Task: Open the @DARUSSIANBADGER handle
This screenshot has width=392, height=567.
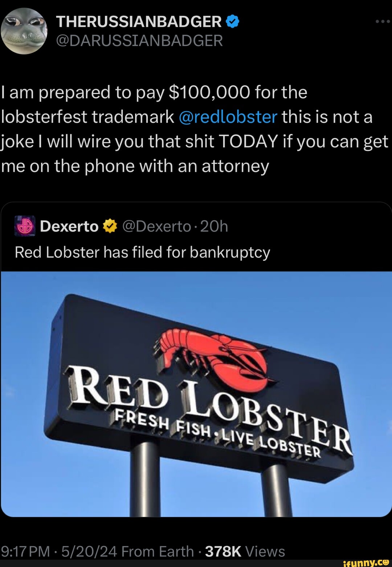Action: point(139,40)
